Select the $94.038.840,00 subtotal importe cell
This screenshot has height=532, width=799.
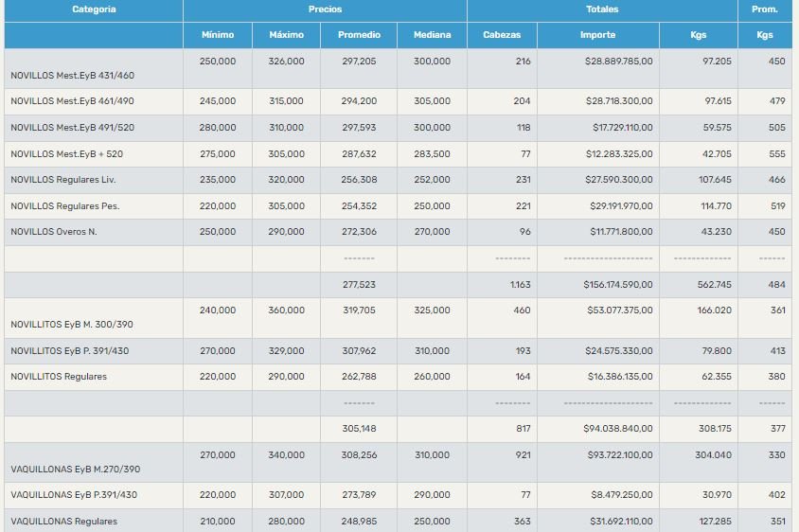click(x=620, y=429)
